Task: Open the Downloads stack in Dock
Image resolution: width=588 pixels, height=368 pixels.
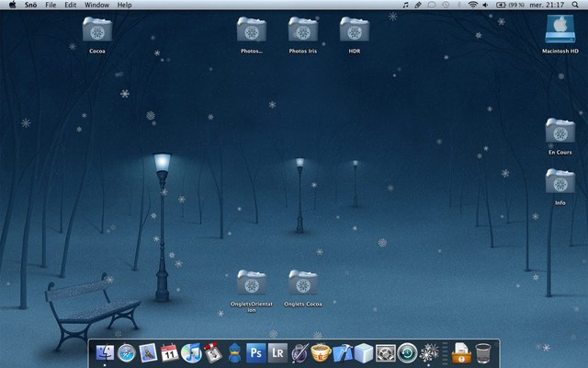Action: click(461, 353)
